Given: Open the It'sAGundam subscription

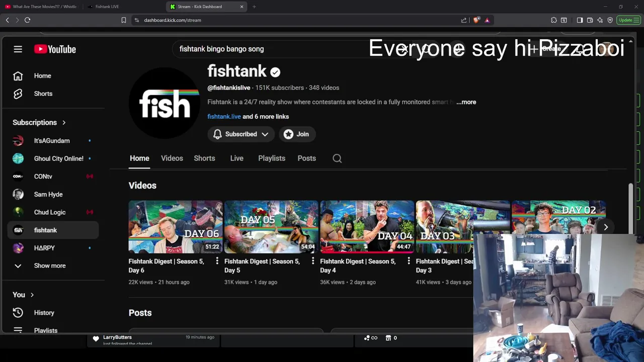Looking at the screenshot, I should (53, 141).
